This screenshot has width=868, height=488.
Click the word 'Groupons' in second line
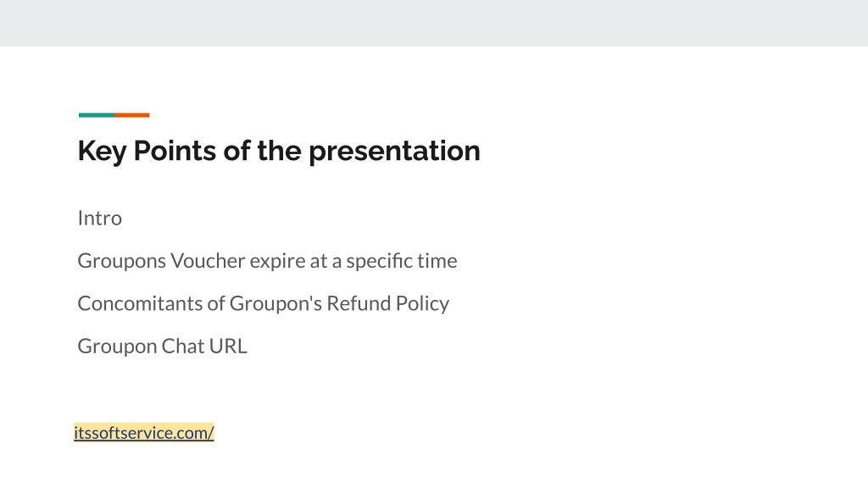pos(122,261)
